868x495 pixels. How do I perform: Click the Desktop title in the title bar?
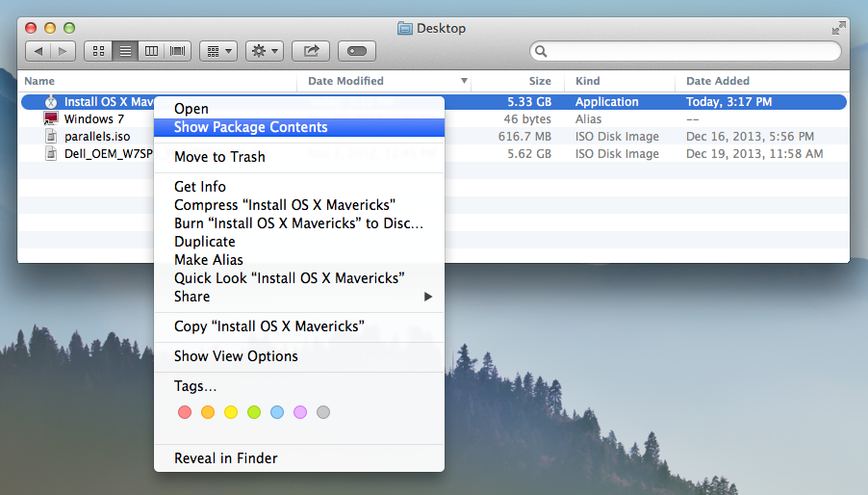click(441, 28)
